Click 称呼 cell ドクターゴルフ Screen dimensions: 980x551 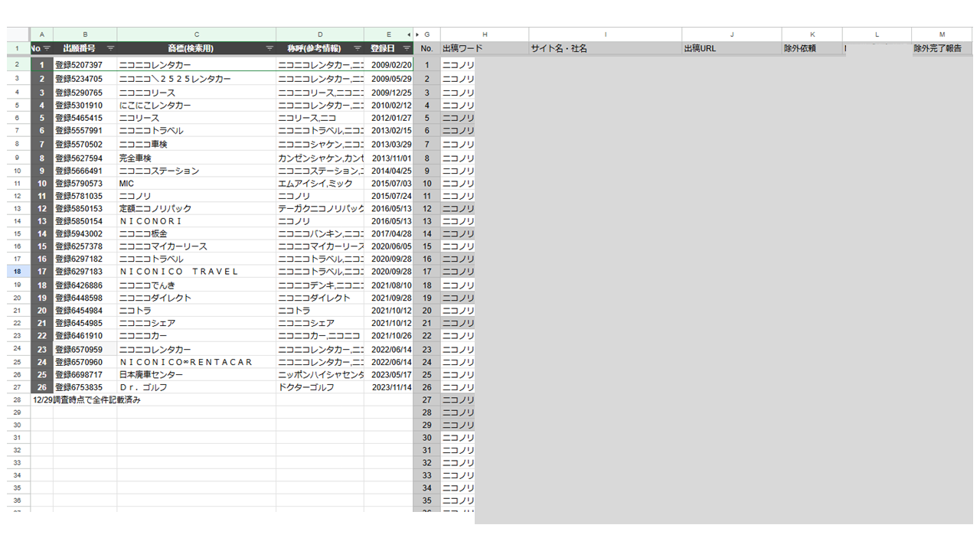(320, 387)
